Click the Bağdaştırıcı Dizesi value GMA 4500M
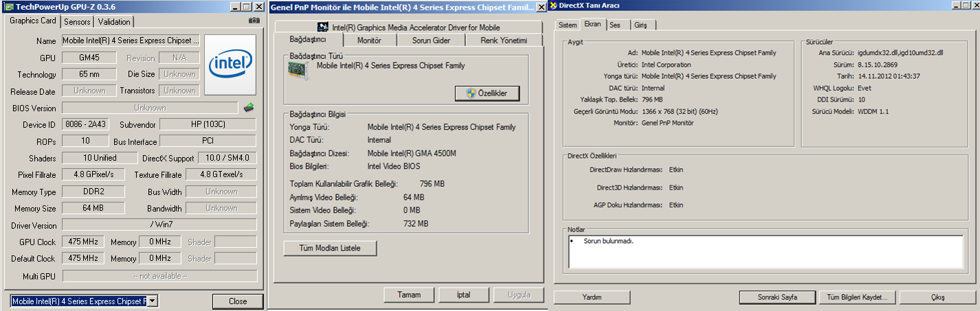This screenshot has height=311, width=980. point(412,153)
